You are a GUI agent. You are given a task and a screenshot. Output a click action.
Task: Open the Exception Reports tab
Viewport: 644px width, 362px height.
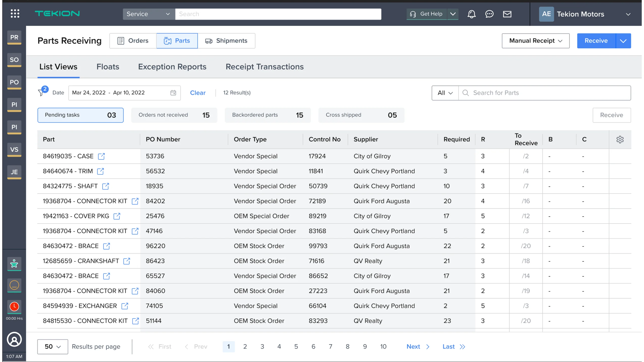click(x=172, y=67)
